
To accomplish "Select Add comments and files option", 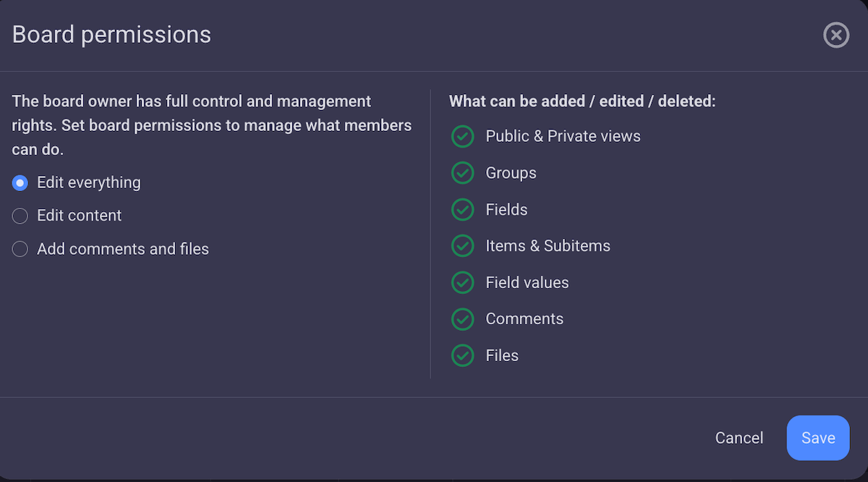I will coord(20,248).
